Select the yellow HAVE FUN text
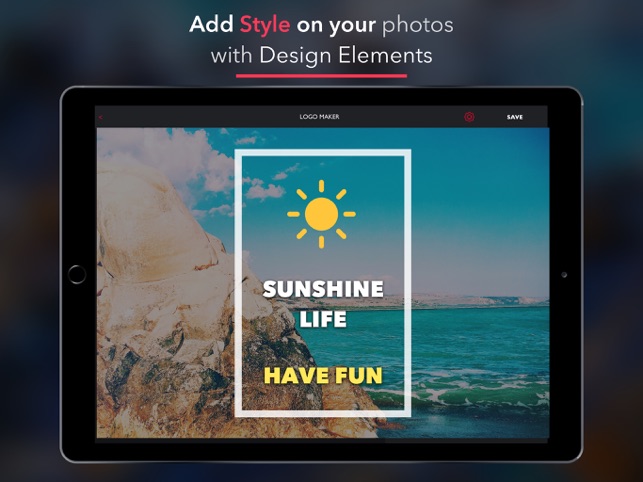 pos(323,375)
